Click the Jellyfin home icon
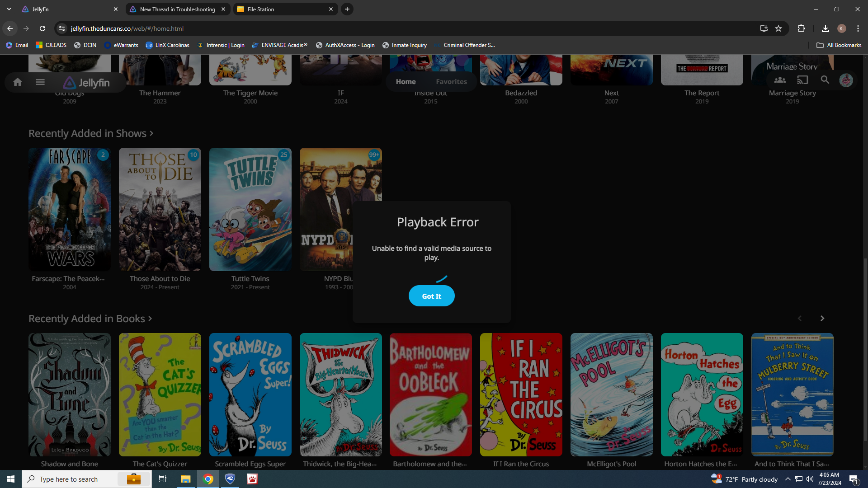Viewport: 868px width, 488px height. pyautogui.click(x=18, y=82)
